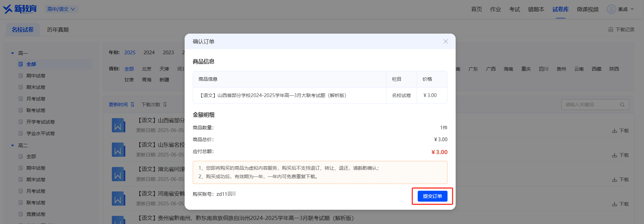This screenshot has height=224, width=644.
Task: Select province 陕西
Action: pyautogui.click(x=614, y=69)
